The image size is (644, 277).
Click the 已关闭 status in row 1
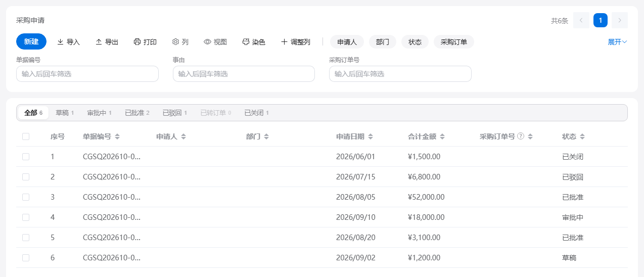573,157
